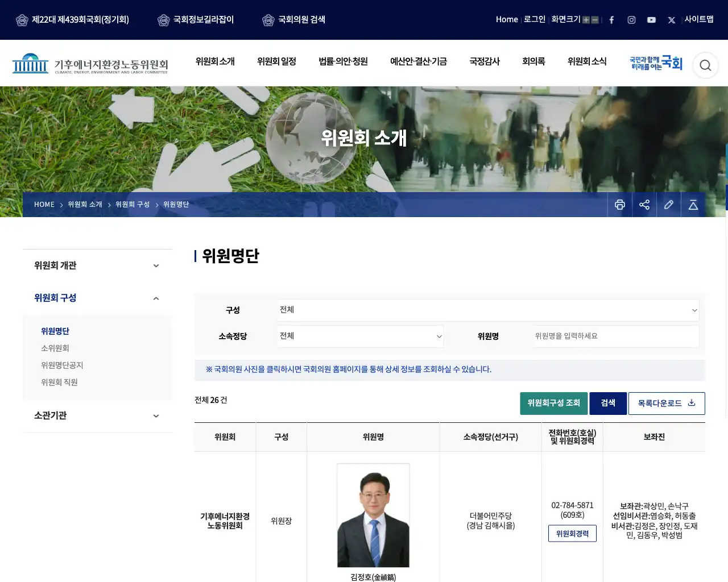Click the 검색 search button

pos(608,404)
